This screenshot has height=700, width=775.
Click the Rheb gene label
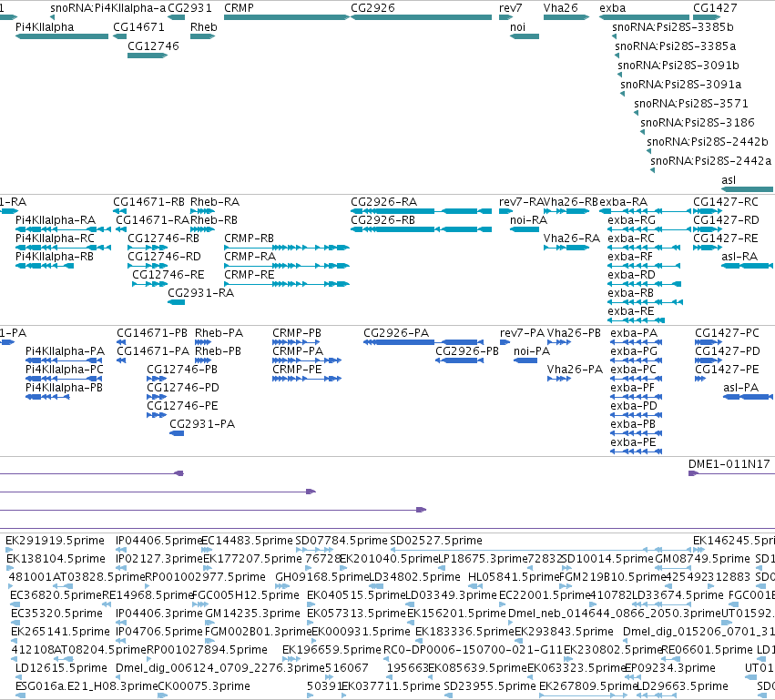[204, 27]
